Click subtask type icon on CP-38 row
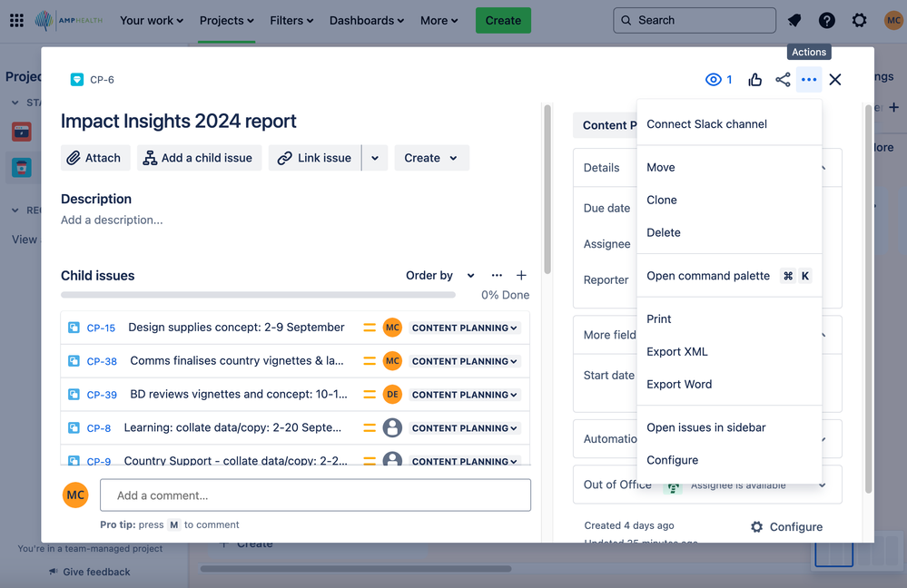The width and height of the screenshot is (907, 588). point(74,361)
